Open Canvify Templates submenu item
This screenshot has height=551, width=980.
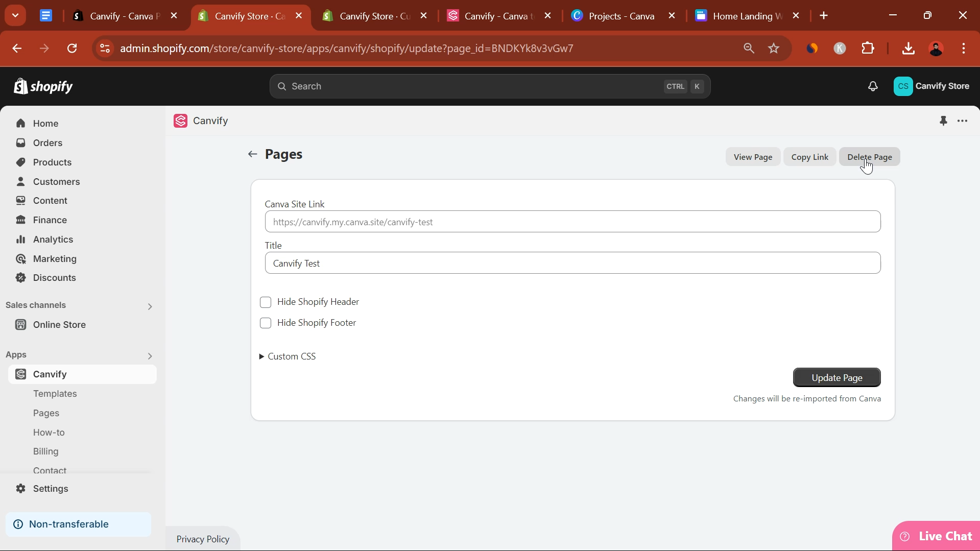click(55, 394)
